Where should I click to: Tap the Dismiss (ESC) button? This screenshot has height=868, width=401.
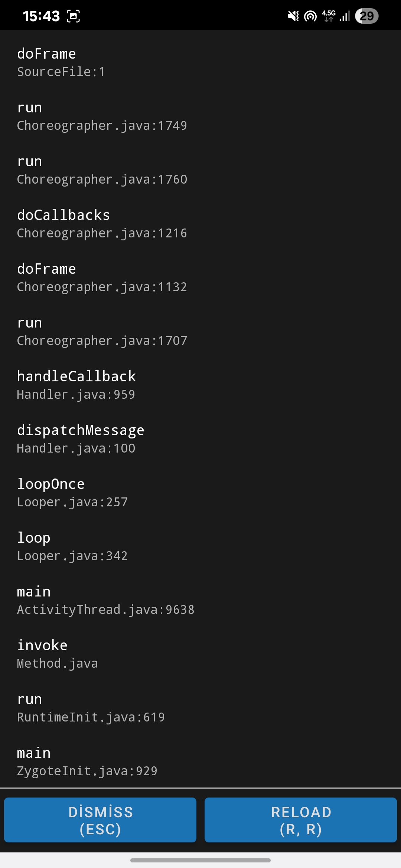pyautogui.click(x=100, y=820)
